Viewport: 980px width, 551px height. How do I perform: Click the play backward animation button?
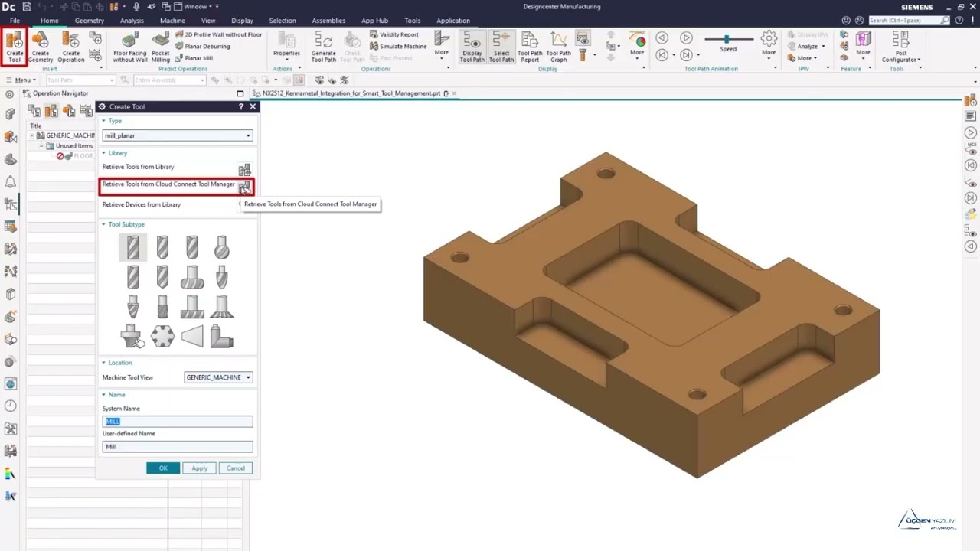[662, 37]
